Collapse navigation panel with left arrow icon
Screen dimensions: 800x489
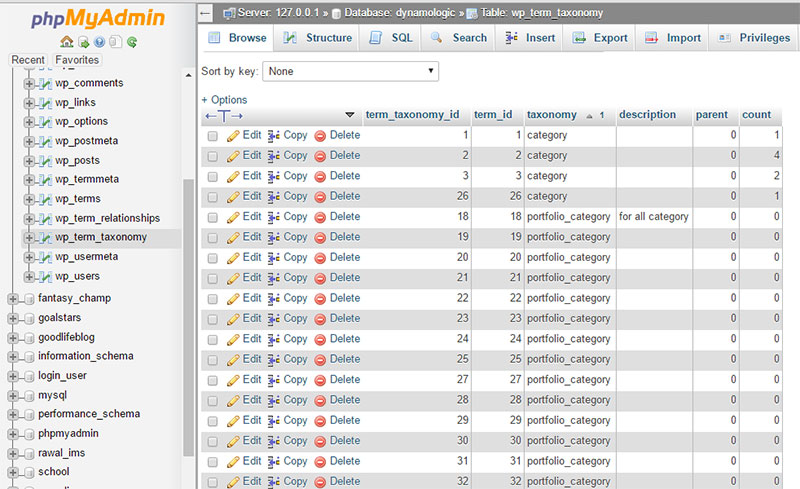(x=205, y=13)
